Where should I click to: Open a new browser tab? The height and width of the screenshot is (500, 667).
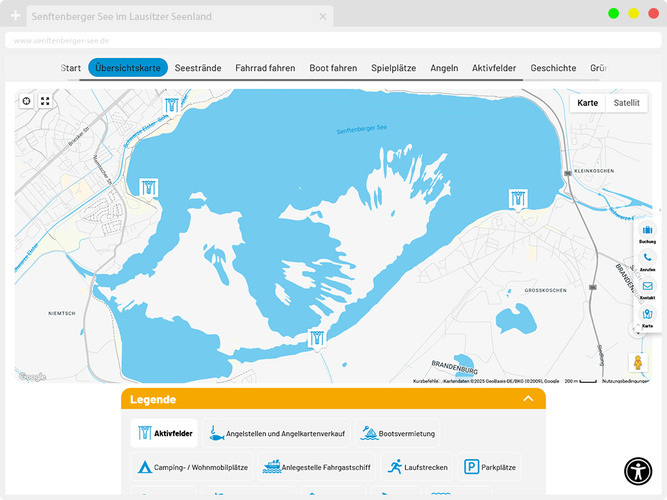coord(15,16)
